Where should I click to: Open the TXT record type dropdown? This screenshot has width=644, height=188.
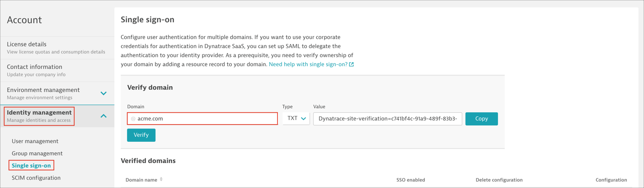click(x=296, y=119)
